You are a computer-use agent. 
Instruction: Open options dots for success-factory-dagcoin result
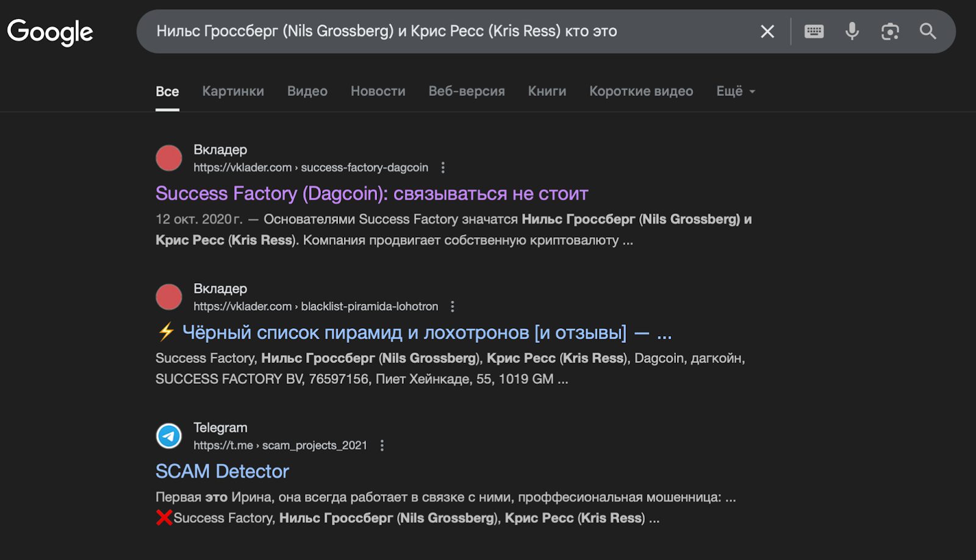[443, 167]
